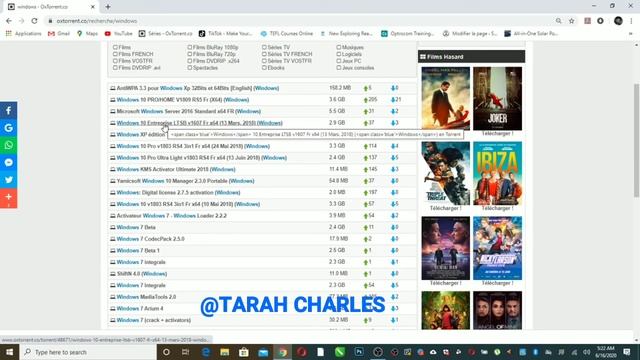The height and width of the screenshot is (360, 640).
Task: Open Chrome three-dot menu
Action: click(x=631, y=21)
